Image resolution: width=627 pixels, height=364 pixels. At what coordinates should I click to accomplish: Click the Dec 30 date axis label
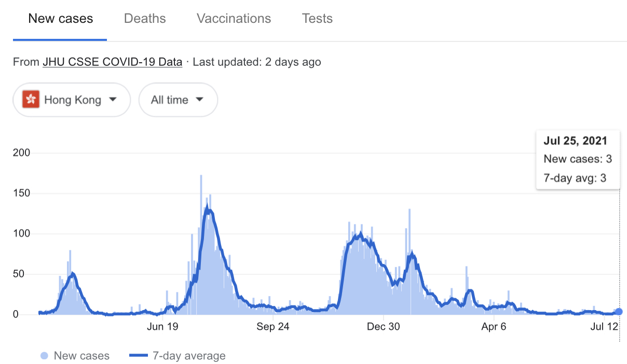click(x=383, y=327)
